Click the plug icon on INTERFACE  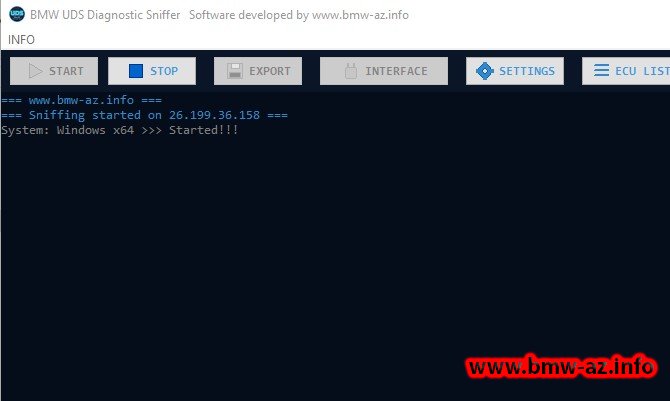click(349, 71)
